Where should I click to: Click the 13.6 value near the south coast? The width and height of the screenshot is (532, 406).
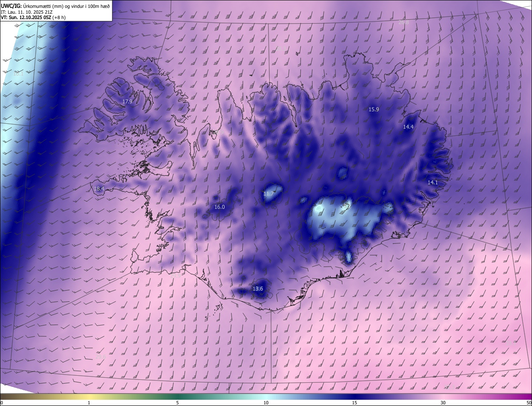[x=258, y=289]
